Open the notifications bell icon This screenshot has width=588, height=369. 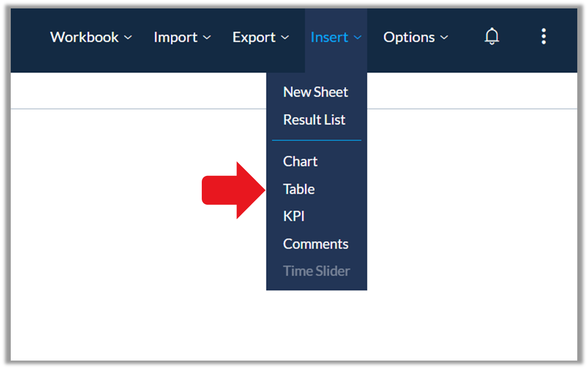pos(492,36)
